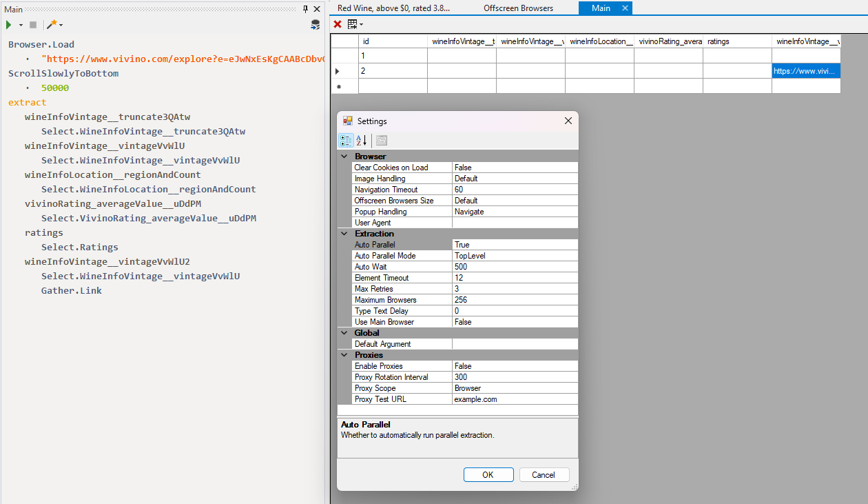Select the Enable Proxies value field
This screenshot has width=868, height=504.
(x=514, y=366)
